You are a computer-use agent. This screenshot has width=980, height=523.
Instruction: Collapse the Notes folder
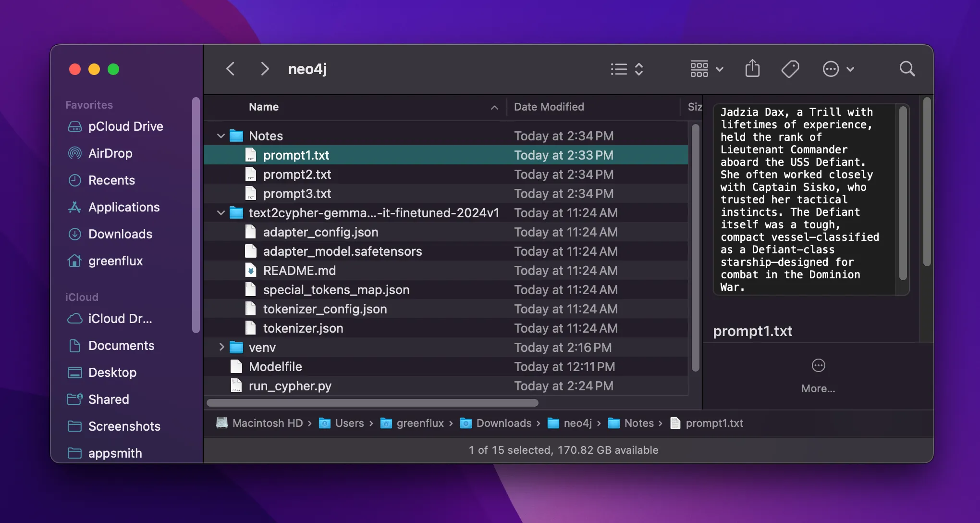pyautogui.click(x=221, y=136)
